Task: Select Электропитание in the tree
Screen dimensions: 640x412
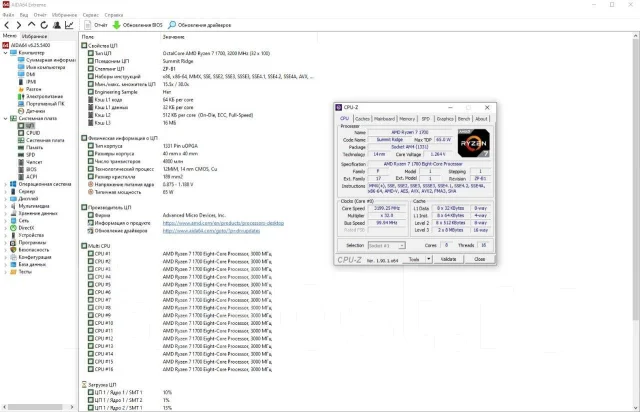Action: pyautogui.click(x=40, y=97)
